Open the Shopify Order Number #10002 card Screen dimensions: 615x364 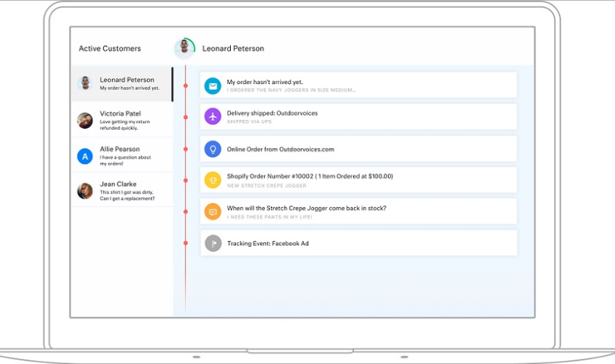(358, 181)
